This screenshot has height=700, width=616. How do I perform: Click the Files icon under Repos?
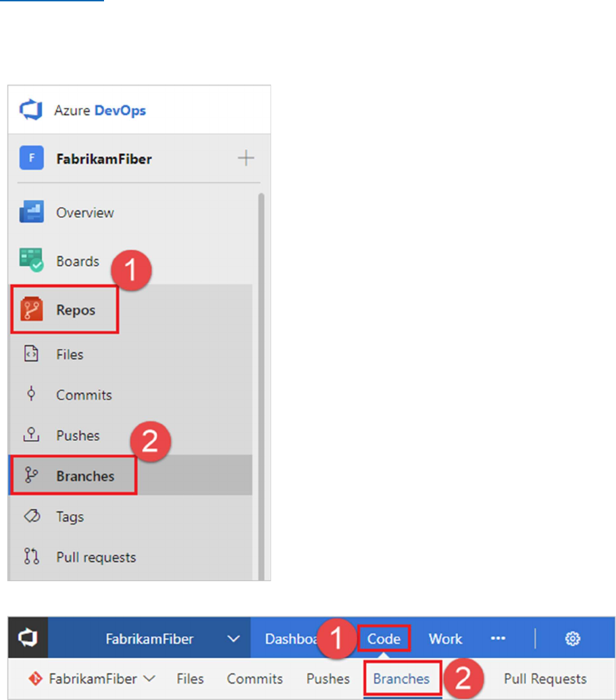coord(31,354)
